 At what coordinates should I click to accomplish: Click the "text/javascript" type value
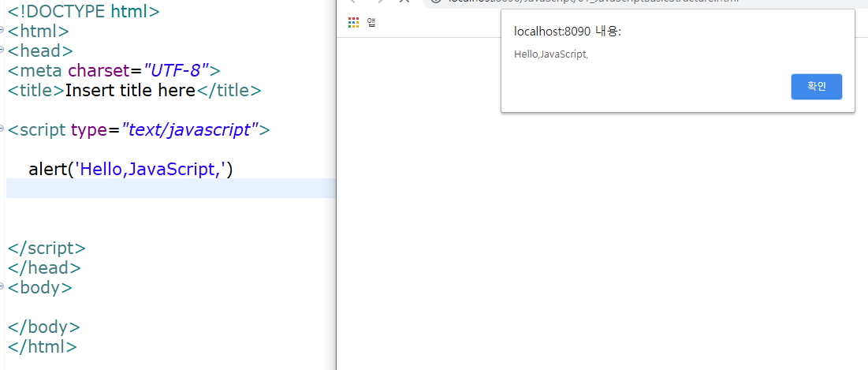(x=190, y=130)
